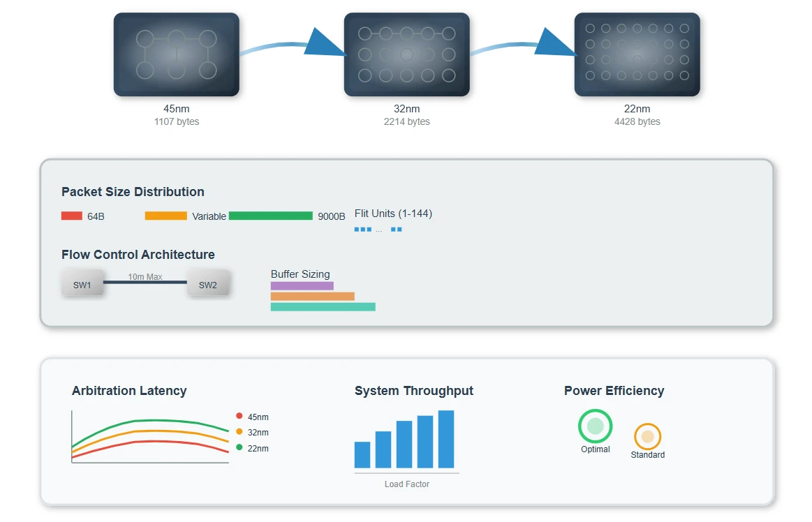Image resolution: width=812 pixels, height=522 pixels.
Task: Select the 32nm chip thumbnail
Action: (x=406, y=54)
